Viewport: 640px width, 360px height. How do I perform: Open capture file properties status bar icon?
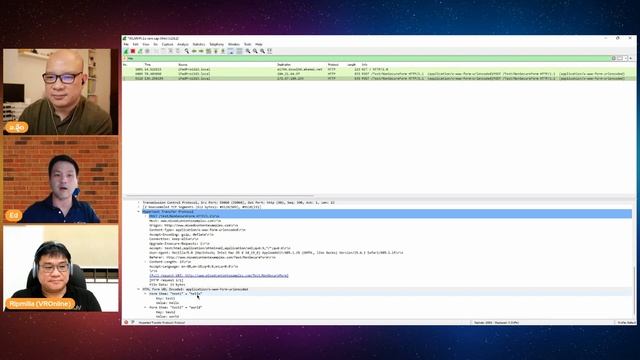(x=133, y=322)
